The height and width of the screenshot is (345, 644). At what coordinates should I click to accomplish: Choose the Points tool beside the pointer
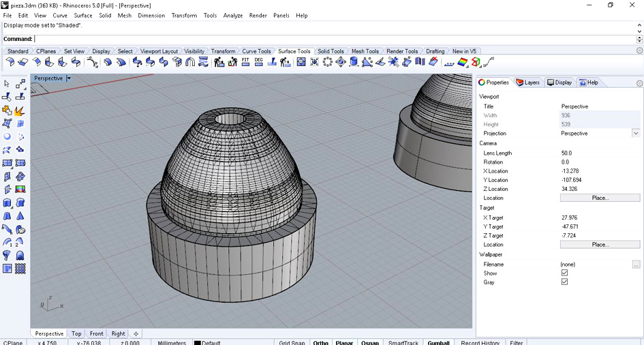tap(20, 84)
